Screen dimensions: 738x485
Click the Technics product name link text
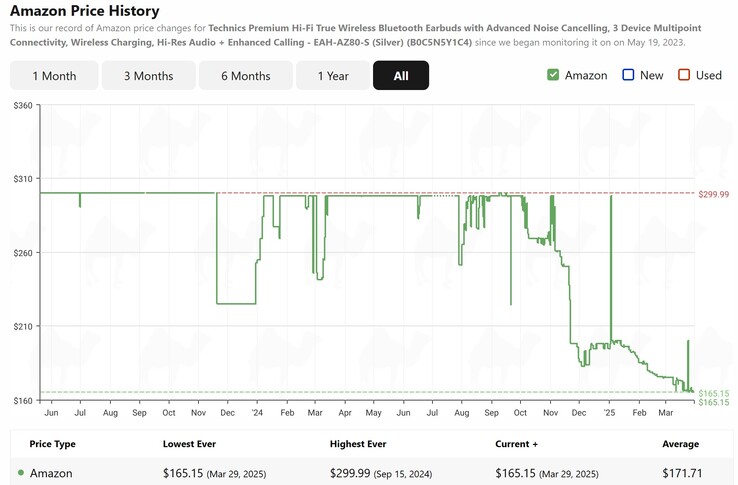coord(356,35)
